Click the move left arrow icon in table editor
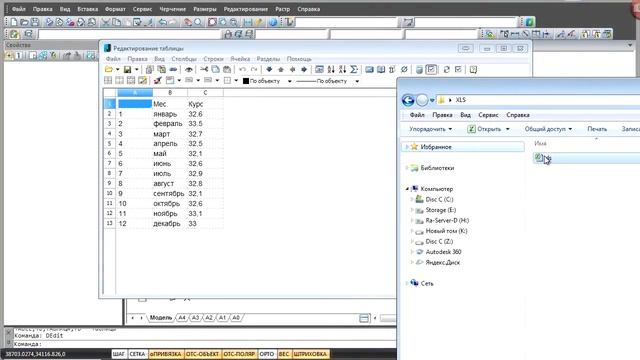Image resolution: width=640 pixels, height=360 pixels. [292, 70]
